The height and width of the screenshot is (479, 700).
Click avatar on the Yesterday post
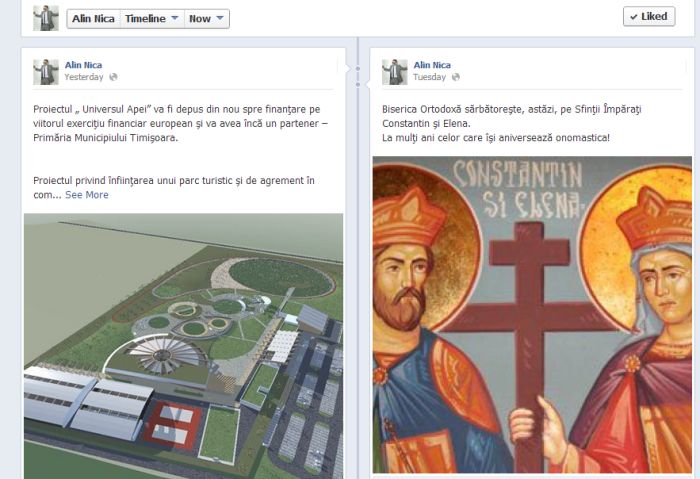point(46,72)
